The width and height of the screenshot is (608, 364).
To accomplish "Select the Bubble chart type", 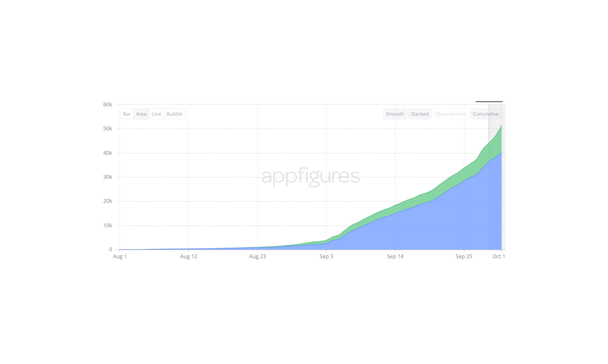I will tap(174, 114).
